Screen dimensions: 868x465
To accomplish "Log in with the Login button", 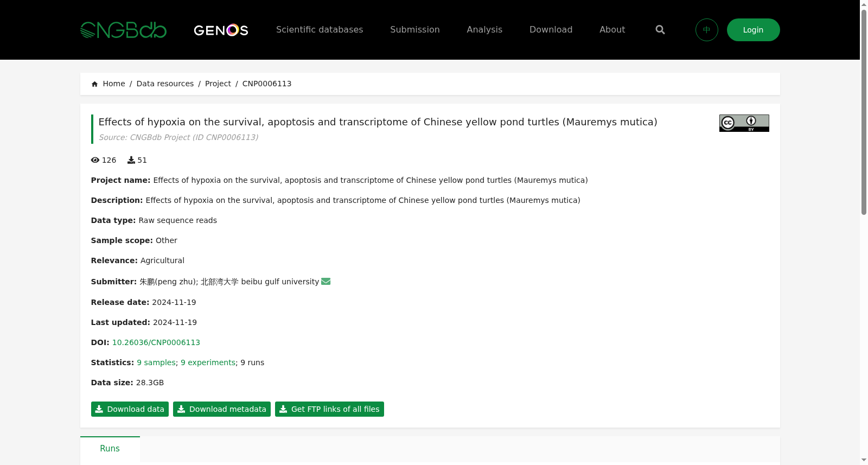I will coord(753,30).
